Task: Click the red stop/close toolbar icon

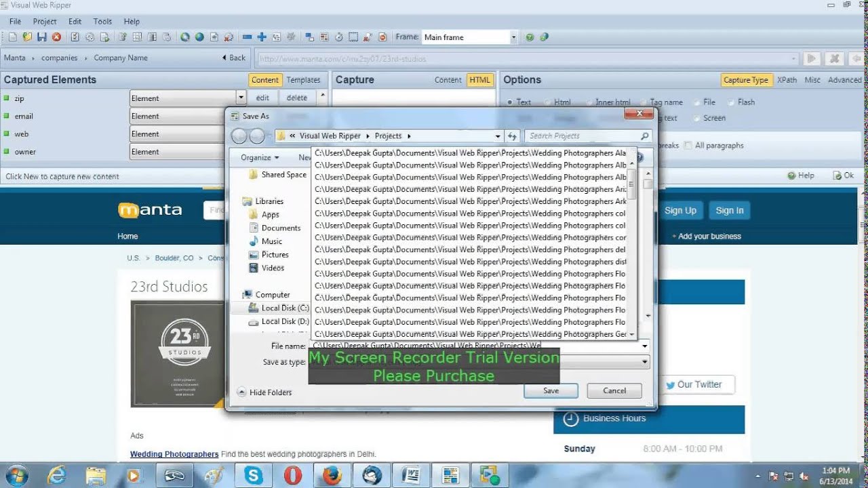Action: click(56, 37)
